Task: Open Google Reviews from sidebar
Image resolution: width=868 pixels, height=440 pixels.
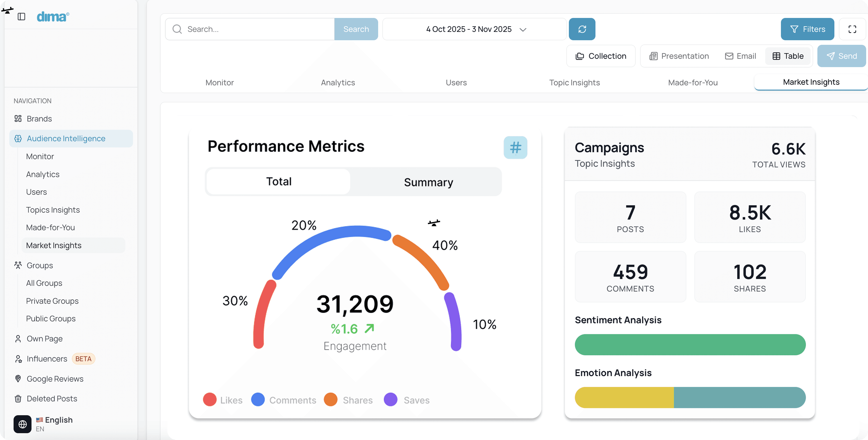Action: pos(55,379)
